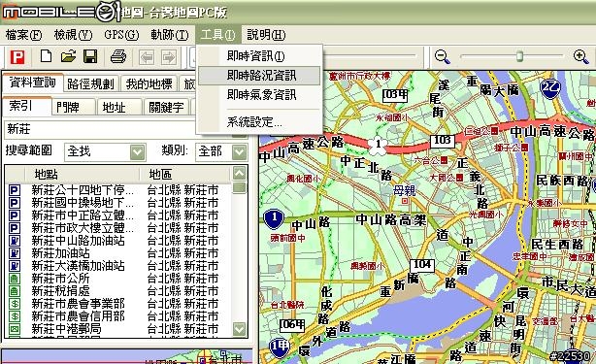The image size is (596, 364).
Task: Zoom in with the plus magnifier icon
Action: (580, 56)
